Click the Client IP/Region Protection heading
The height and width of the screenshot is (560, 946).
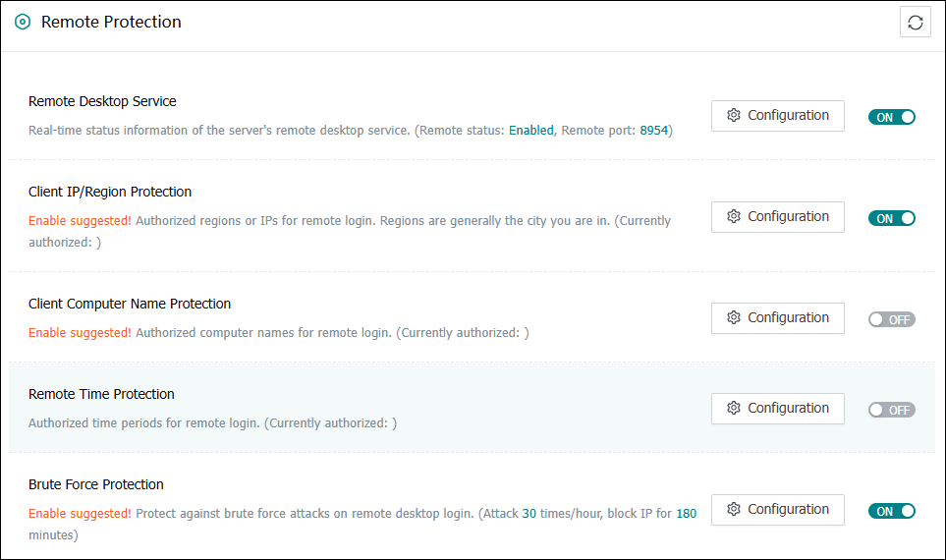coord(110,192)
